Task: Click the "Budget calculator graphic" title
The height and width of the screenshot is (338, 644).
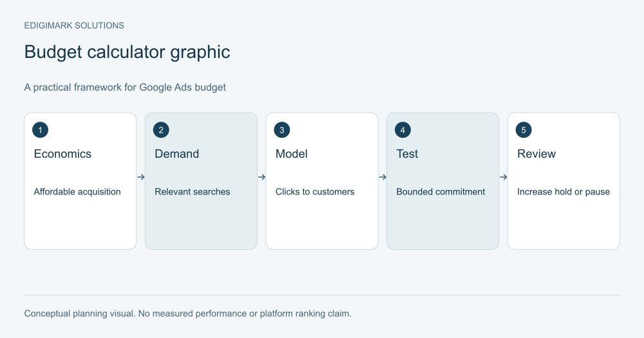Action: tap(127, 52)
